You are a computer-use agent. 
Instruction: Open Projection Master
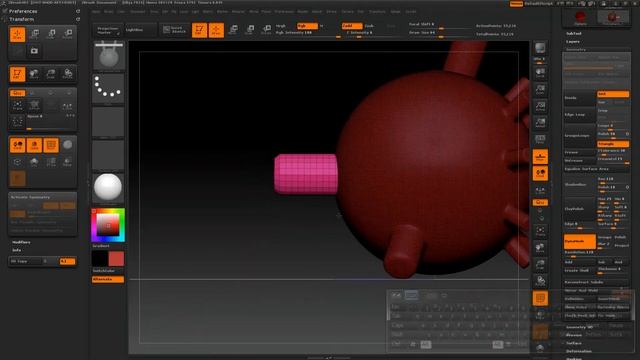pos(108,30)
